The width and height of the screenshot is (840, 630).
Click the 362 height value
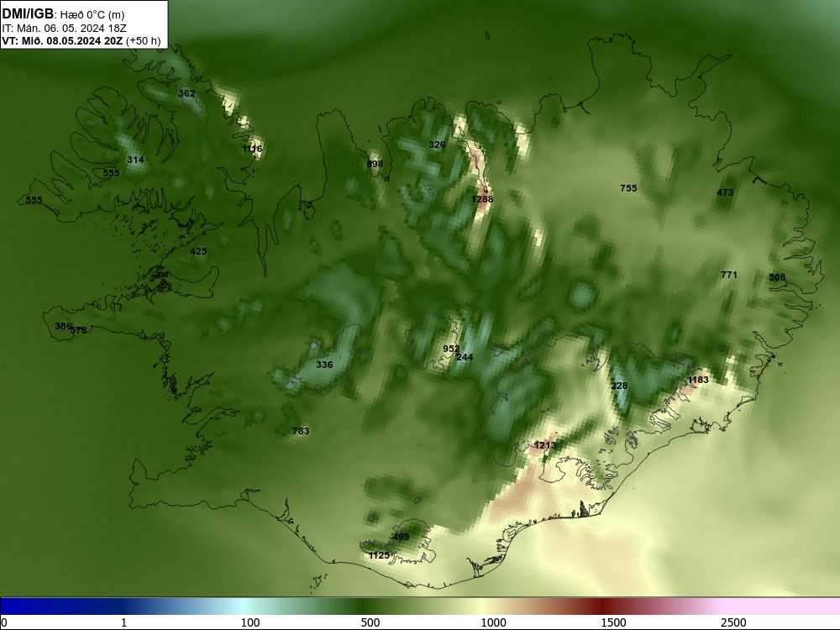tap(186, 93)
